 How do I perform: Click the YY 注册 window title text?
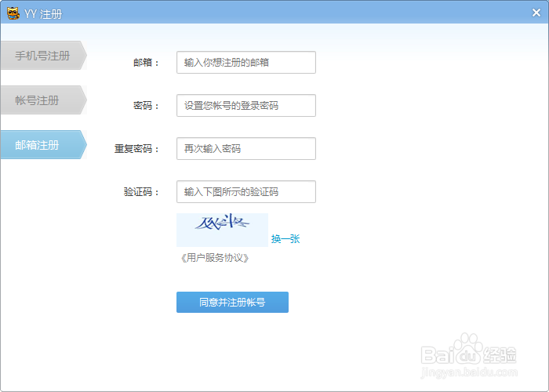[43, 14]
